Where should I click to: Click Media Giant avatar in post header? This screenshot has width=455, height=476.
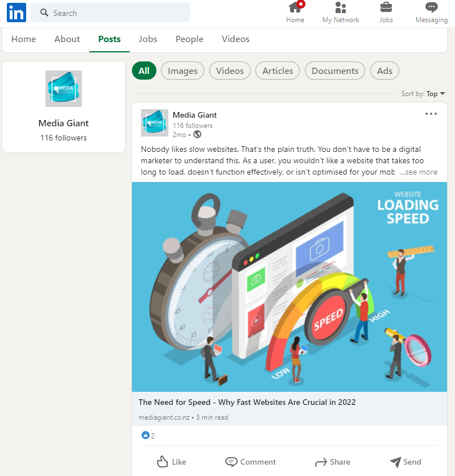155,123
